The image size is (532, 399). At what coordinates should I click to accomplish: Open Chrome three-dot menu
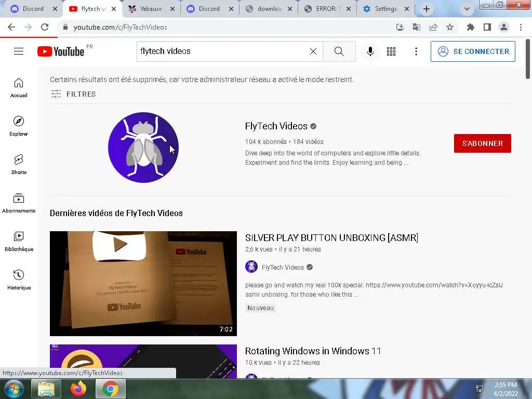[x=521, y=27]
